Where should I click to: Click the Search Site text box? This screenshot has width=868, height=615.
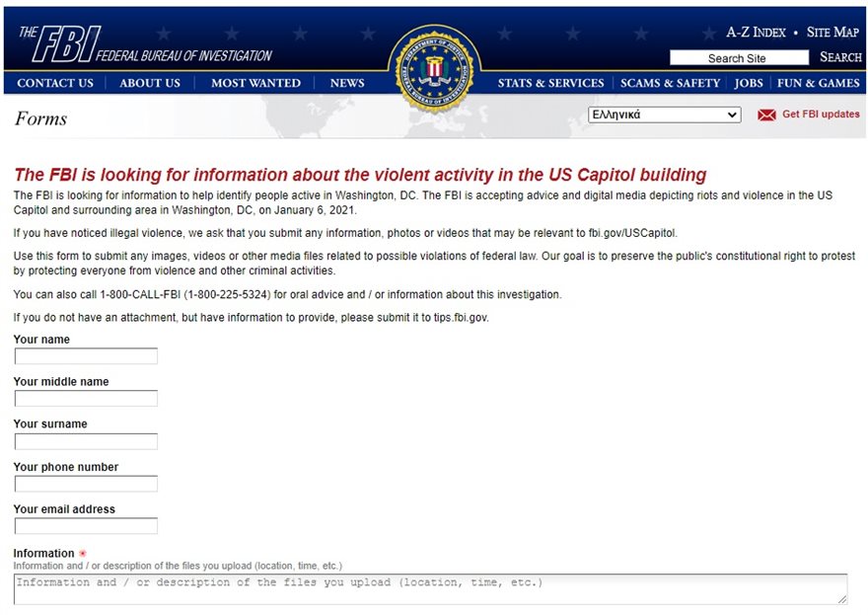pos(737,58)
